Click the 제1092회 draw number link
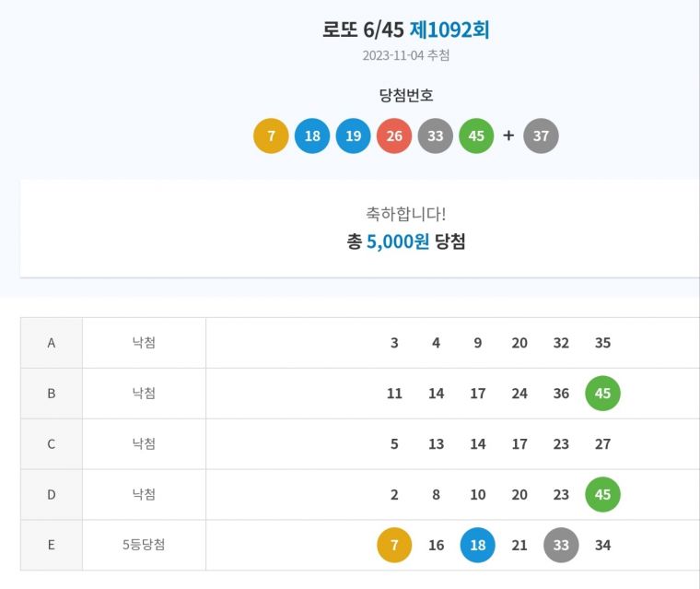700x589 pixels. pyautogui.click(x=449, y=29)
